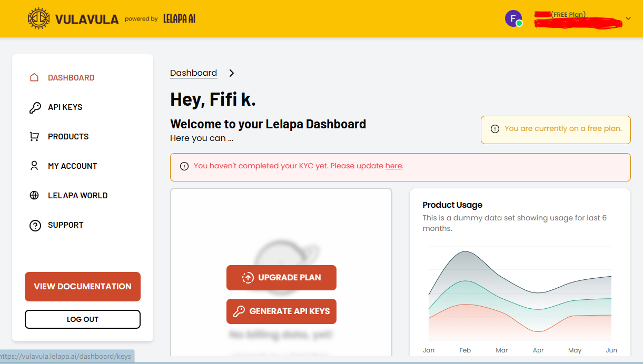Screen dimensions: 643x364
Task: Click the Vulavula gear logo icon
Action: [39, 19]
